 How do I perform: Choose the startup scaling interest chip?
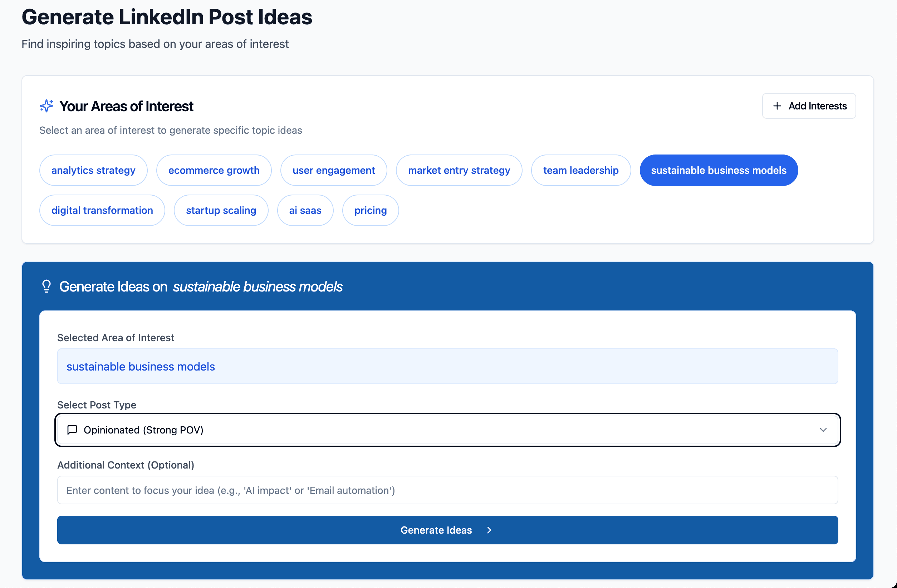tap(221, 210)
